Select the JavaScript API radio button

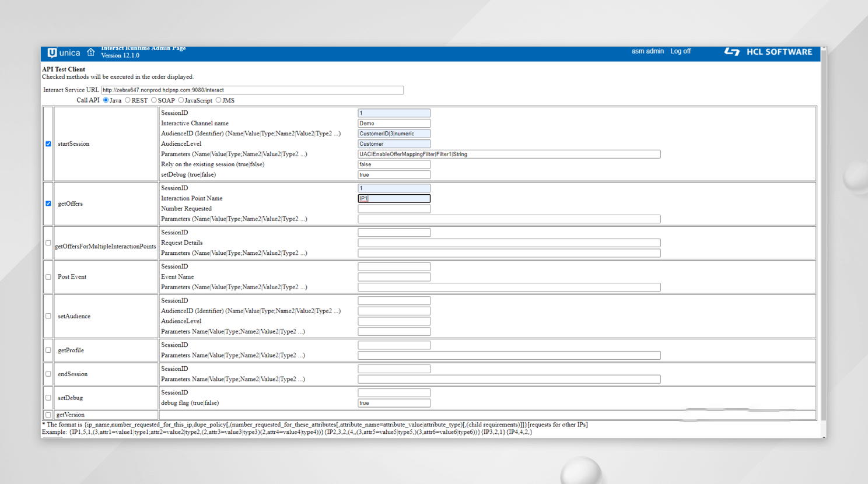[x=181, y=100]
